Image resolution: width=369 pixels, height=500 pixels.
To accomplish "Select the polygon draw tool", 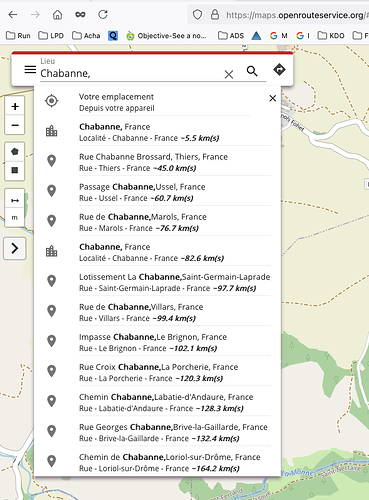I will point(15,152).
